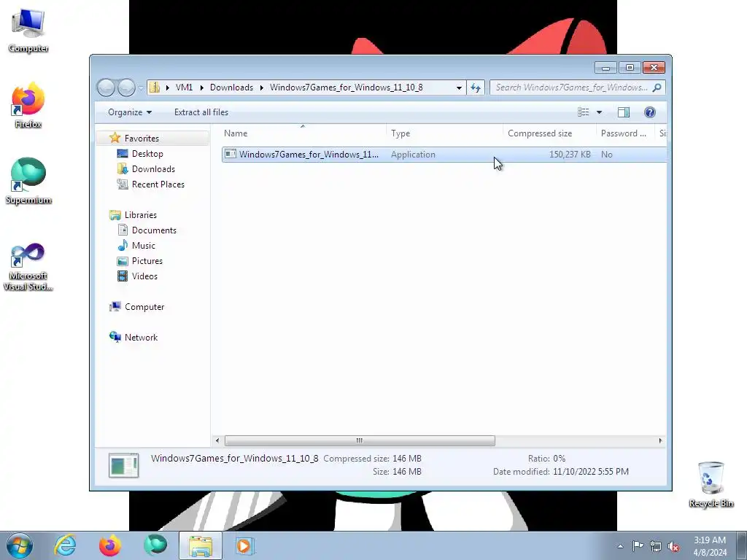
Task: Open Explorer help button
Action: 650,112
